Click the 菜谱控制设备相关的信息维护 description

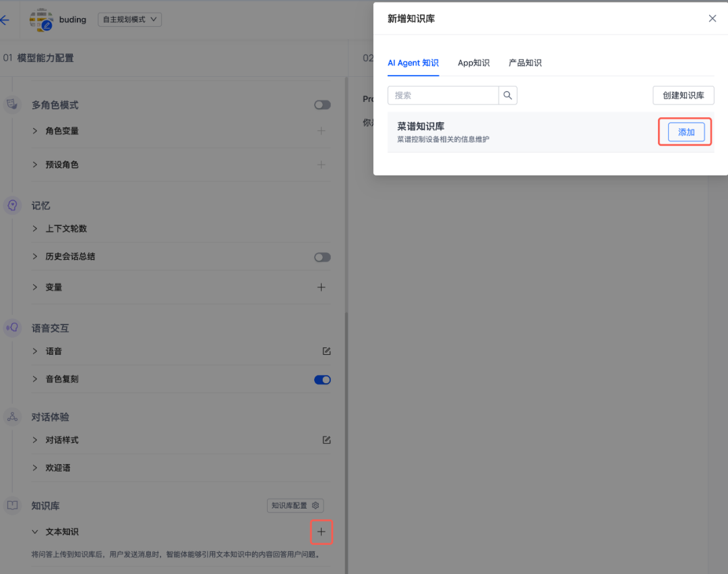(x=443, y=140)
